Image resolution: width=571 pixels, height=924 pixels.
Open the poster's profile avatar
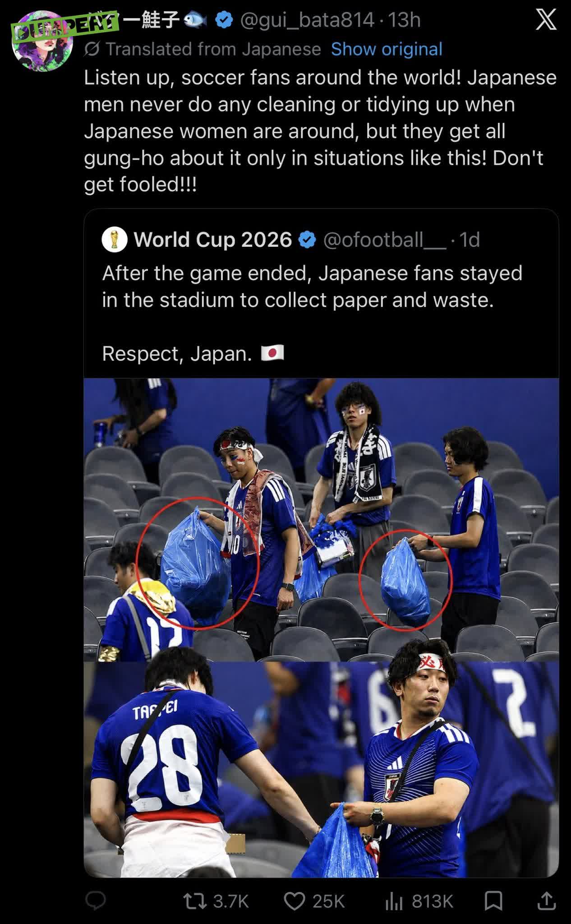42,42
